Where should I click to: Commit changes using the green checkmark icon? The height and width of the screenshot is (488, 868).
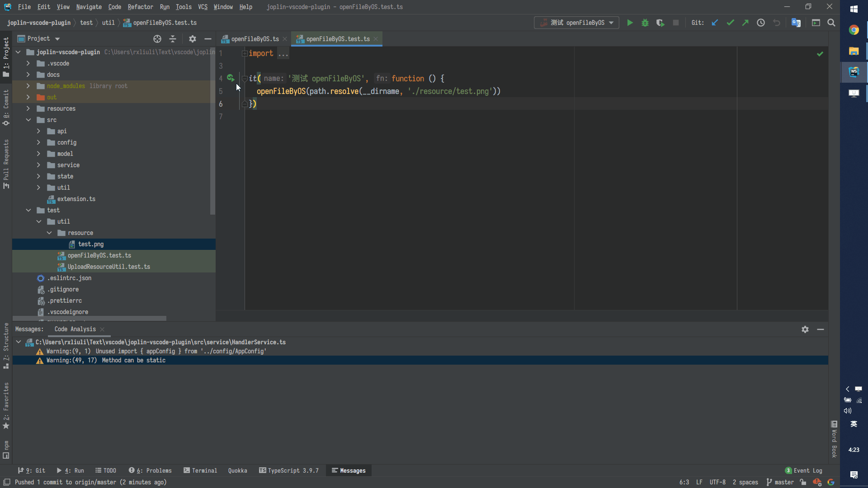coord(731,22)
